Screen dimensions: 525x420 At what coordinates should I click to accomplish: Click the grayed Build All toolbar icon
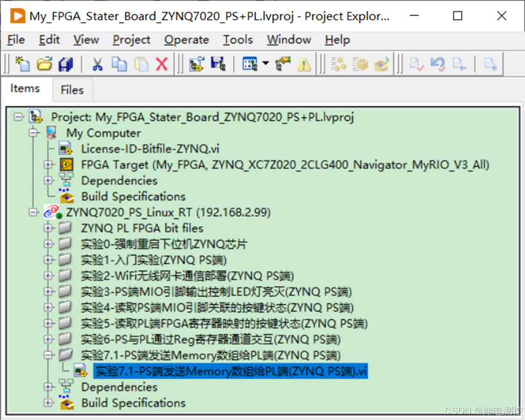point(339,63)
